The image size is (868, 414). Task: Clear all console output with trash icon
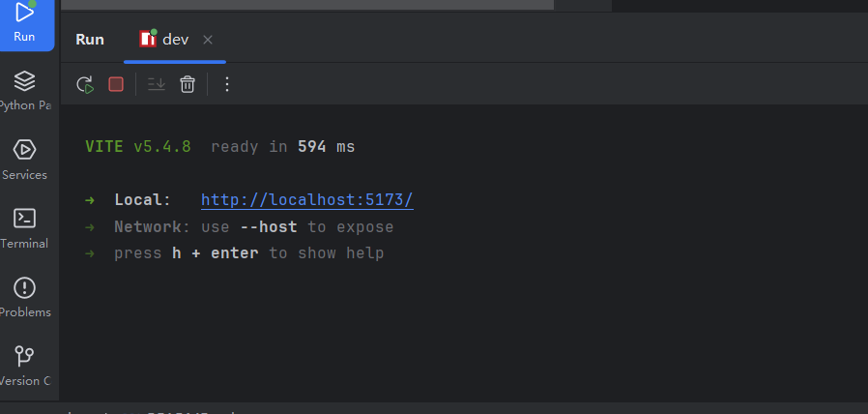pos(188,84)
